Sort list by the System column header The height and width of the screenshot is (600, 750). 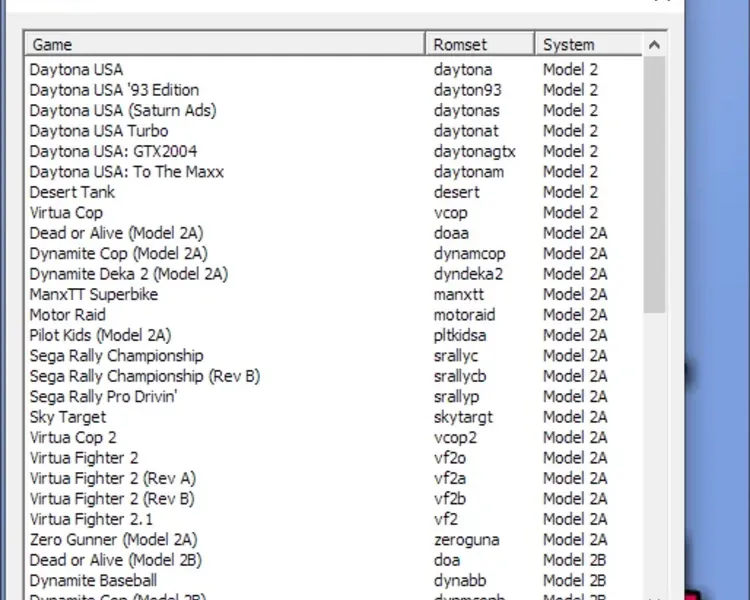pos(588,44)
